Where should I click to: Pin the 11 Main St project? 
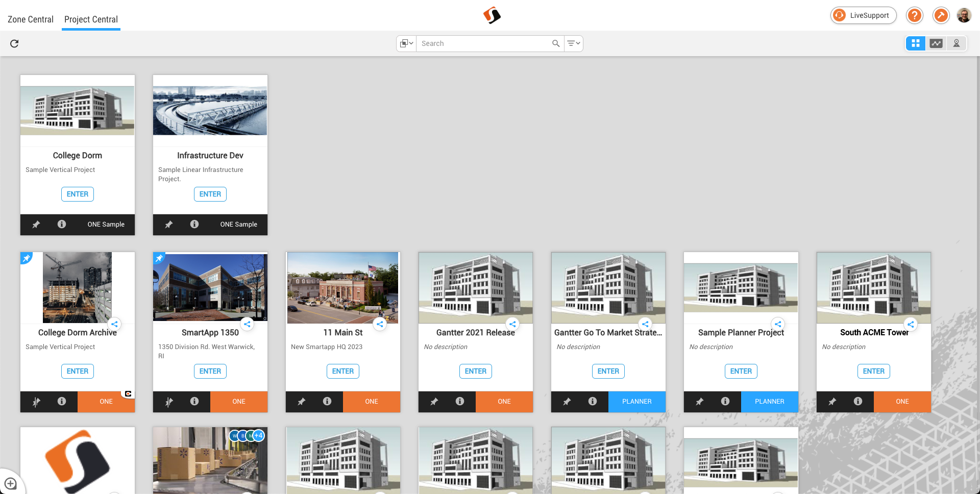pyautogui.click(x=302, y=402)
